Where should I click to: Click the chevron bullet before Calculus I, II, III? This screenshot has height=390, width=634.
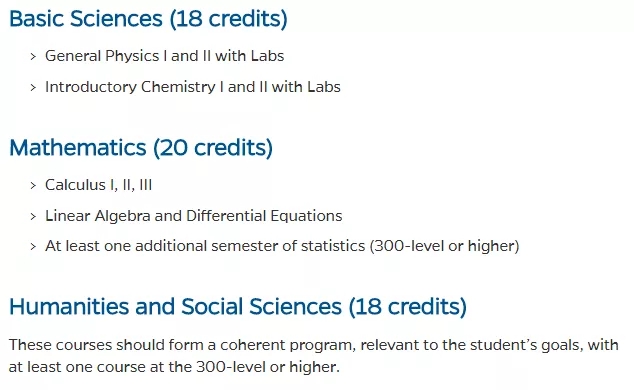click(x=33, y=186)
